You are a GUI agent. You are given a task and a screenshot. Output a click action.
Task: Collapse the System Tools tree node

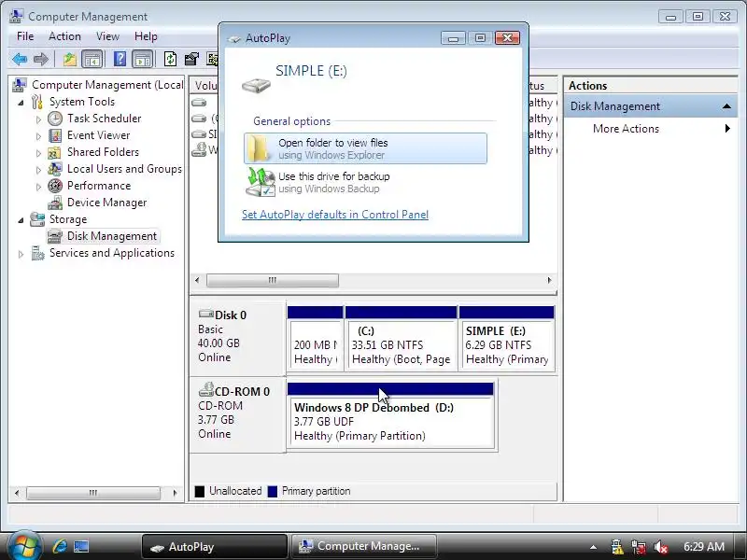(x=21, y=103)
